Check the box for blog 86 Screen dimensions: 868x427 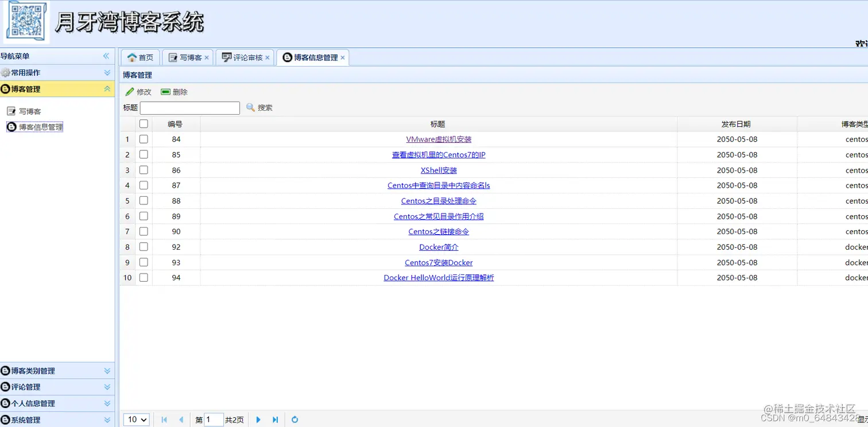[144, 170]
